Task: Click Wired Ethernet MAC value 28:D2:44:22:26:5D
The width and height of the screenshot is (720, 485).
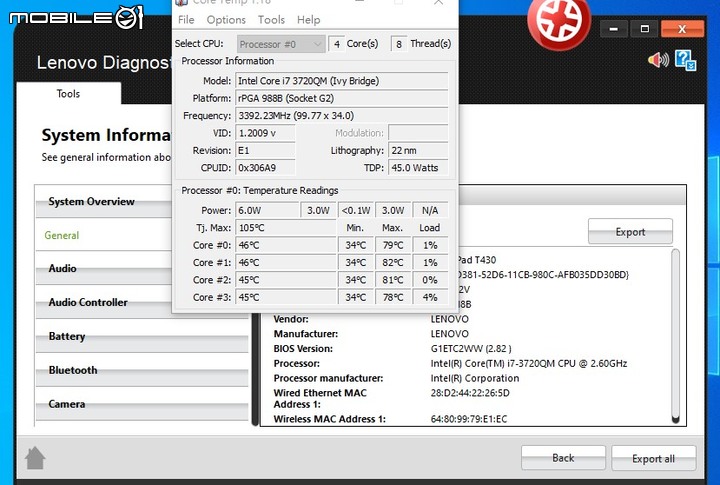Action: click(470, 393)
